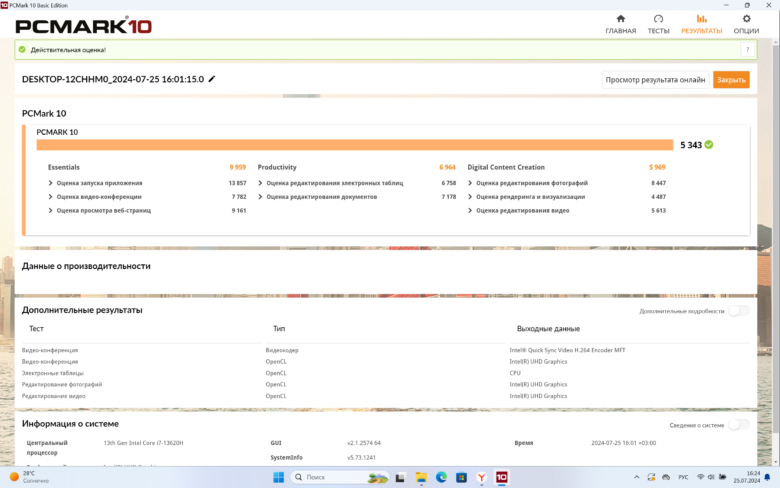Image resolution: width=780 pixels, height=488 pixels.
Task: Expand Оценка редактирования документов row
Action: click(x=260, y=197)
